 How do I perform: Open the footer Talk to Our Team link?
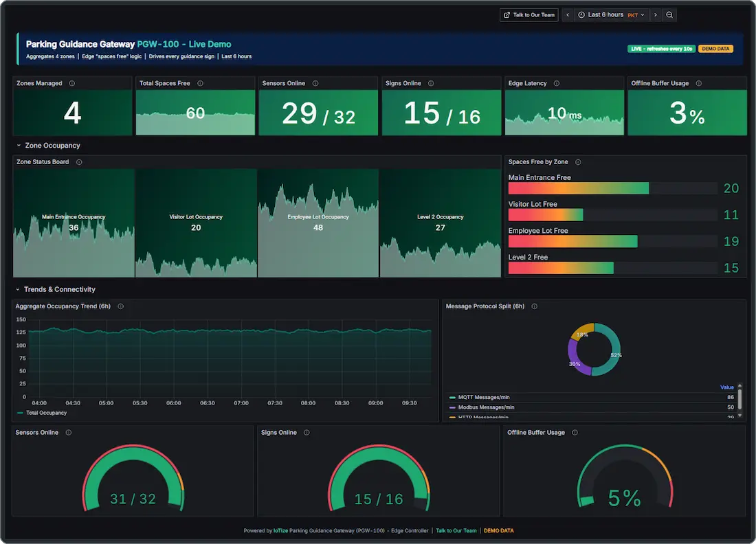click(x=456, y=531)
